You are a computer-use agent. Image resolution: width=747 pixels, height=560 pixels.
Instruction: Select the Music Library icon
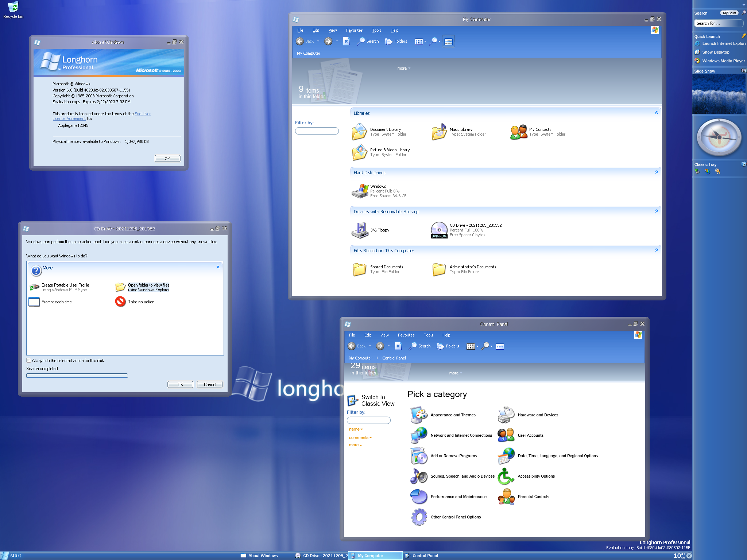[x=438, y=131]
